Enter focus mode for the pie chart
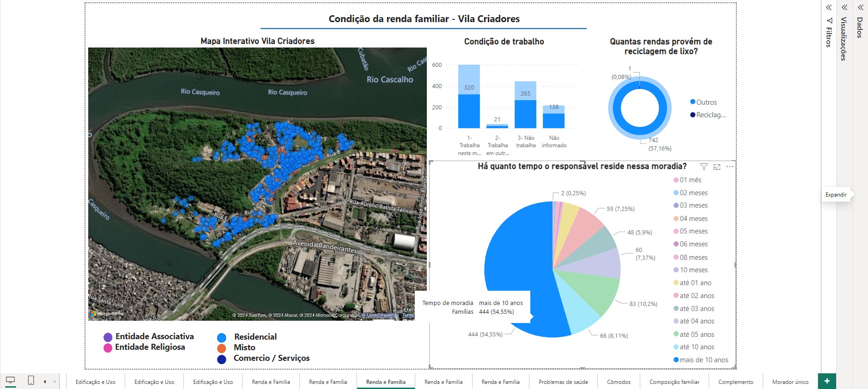The image size is (868, 389). point(717,167)
